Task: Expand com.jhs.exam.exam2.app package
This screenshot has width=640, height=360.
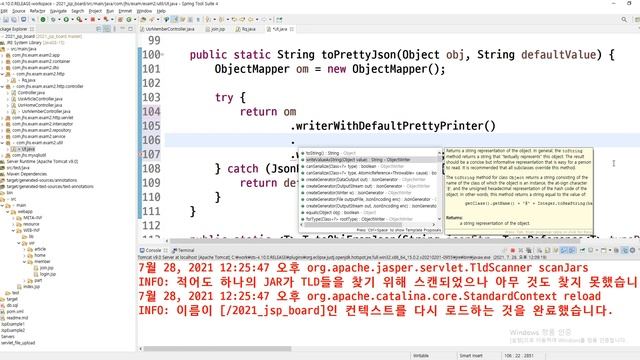Action: [2, 55]
